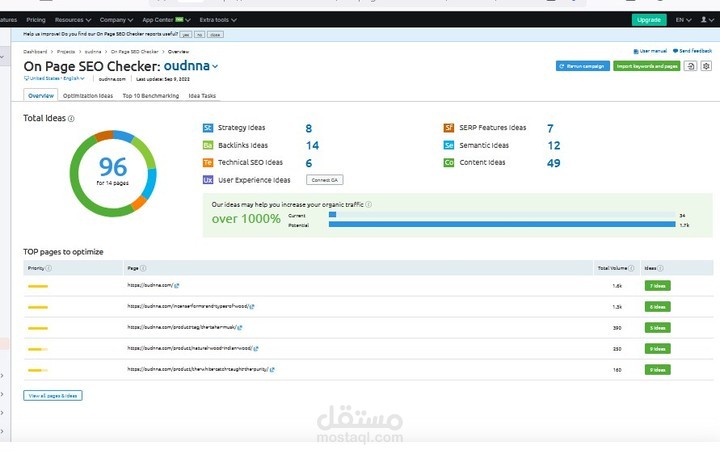This screenshot has height=454, width=720.
Task: Open the ideas button on the 160 volume row
Action: coord(658,370)
